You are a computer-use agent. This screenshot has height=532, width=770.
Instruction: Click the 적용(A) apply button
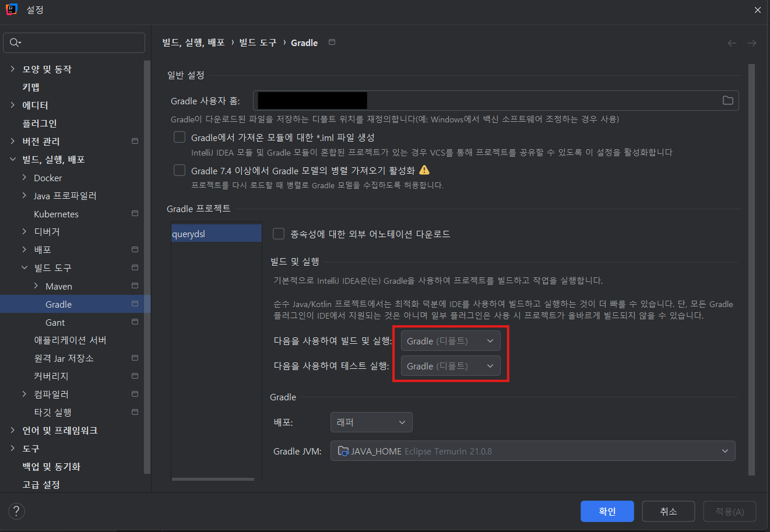click(x=730, y=511)
